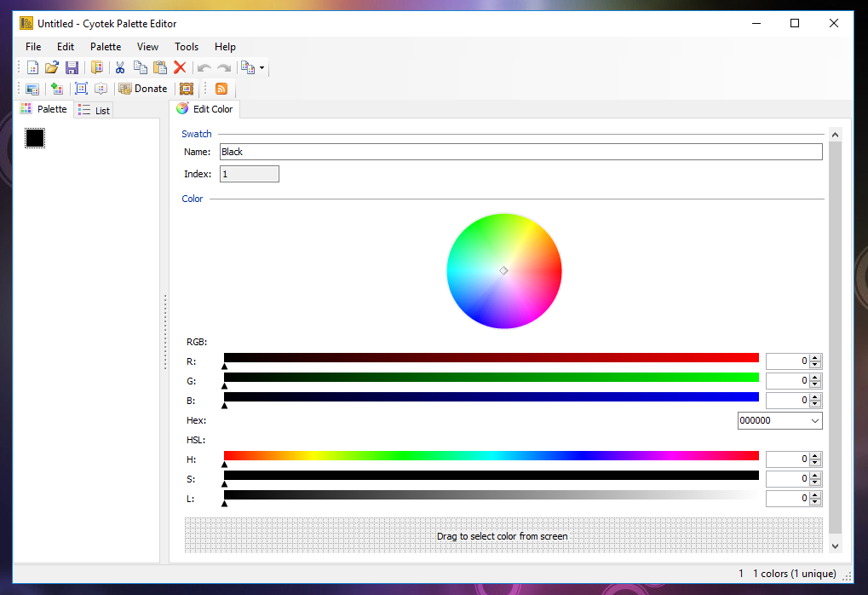Open the Palette menu
868x595 pixels.
[x=106, y=47]
